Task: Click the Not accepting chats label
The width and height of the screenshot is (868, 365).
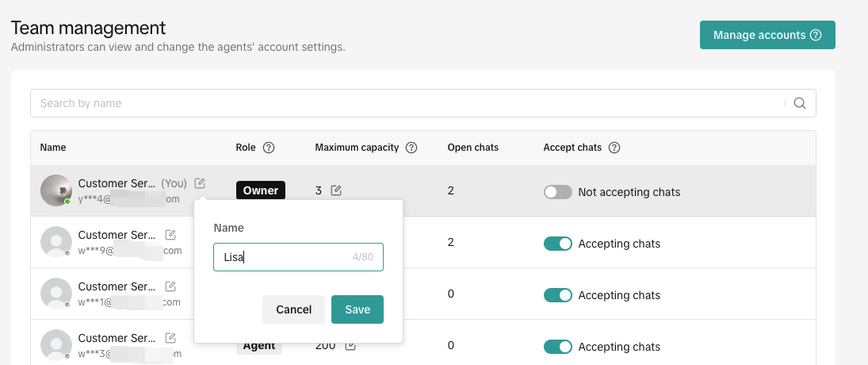Action: pyautogui.click(x=629, y=192)
